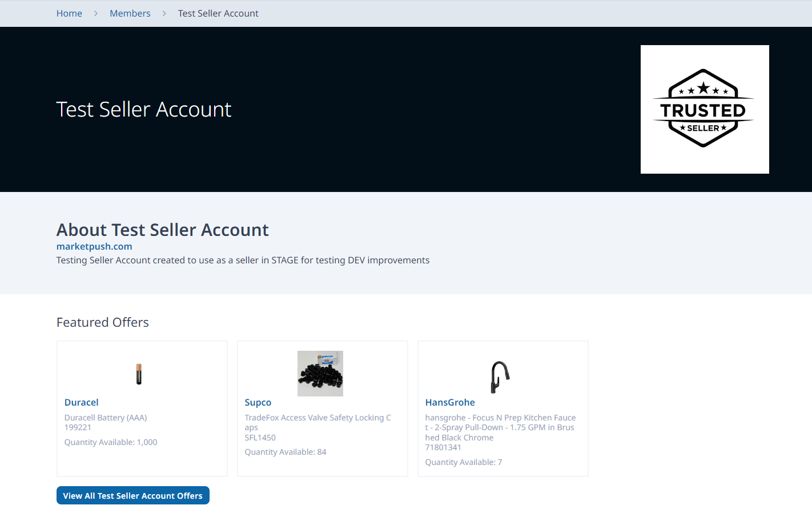Click the Duracell battery product image
The height and width of the screenshot is (509, 812).
pos(139,374)
